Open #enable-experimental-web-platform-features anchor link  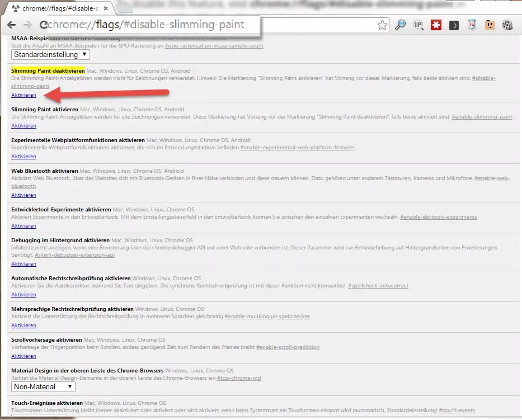(297, 148)
